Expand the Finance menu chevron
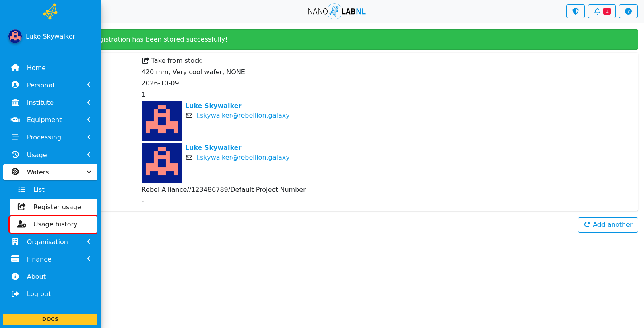The image size is (644, 328). tap(89, 259)
